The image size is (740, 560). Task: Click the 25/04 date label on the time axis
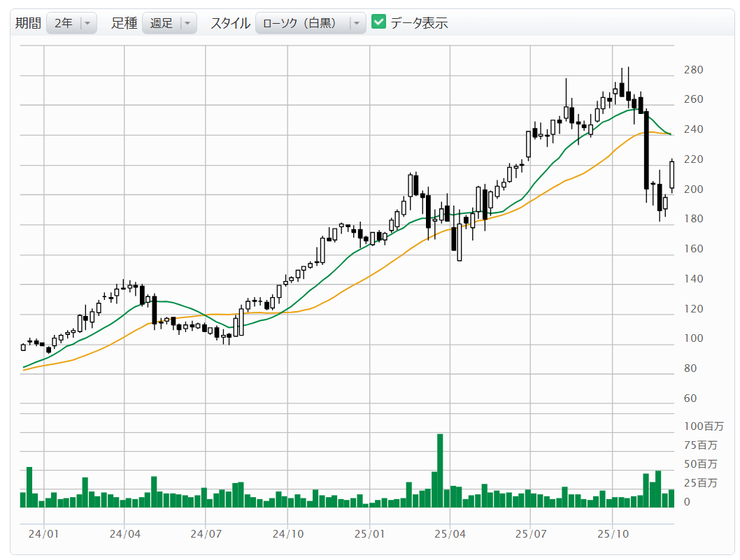point(450,534)
